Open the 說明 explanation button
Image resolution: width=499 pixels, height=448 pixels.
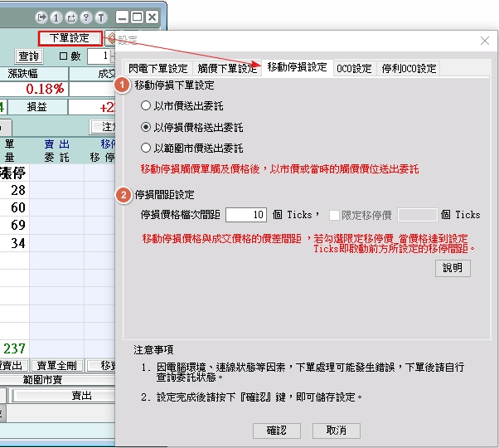coord(453,268)
